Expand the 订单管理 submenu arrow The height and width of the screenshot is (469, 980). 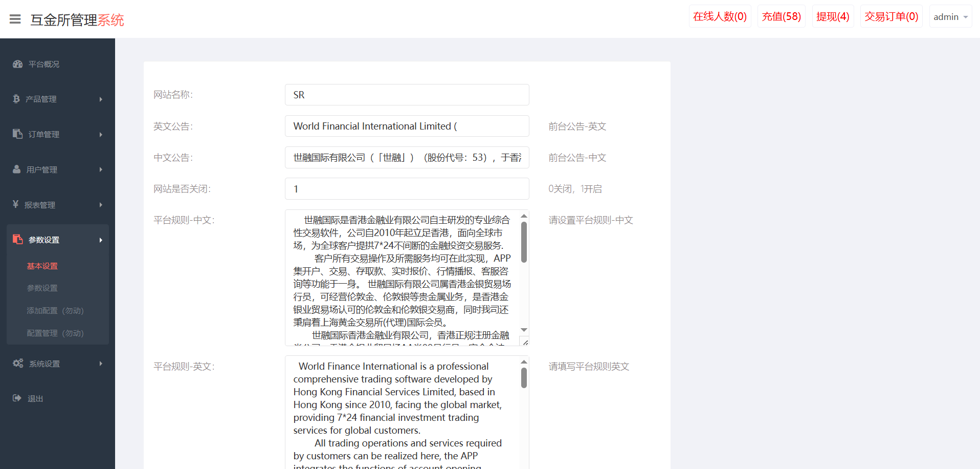point(101,135)
